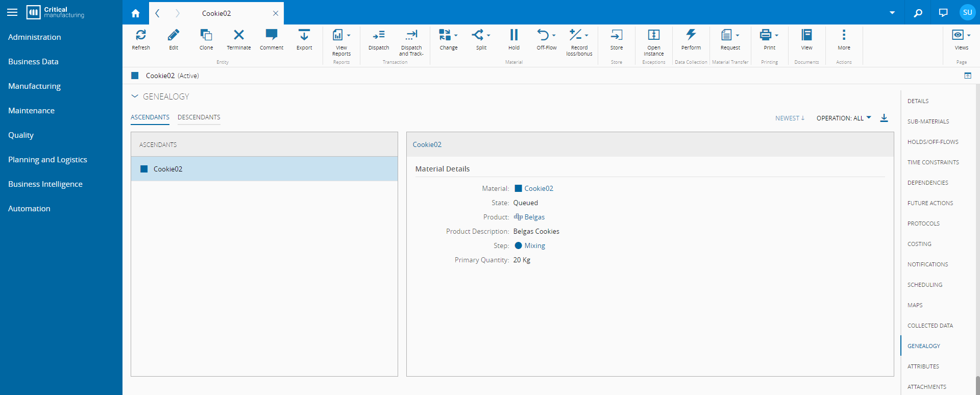The height and width of the screenshot is (395, 980).
Task: Collapse the Genealogy section
Action: pyautogui.click(x=135, y=96)
